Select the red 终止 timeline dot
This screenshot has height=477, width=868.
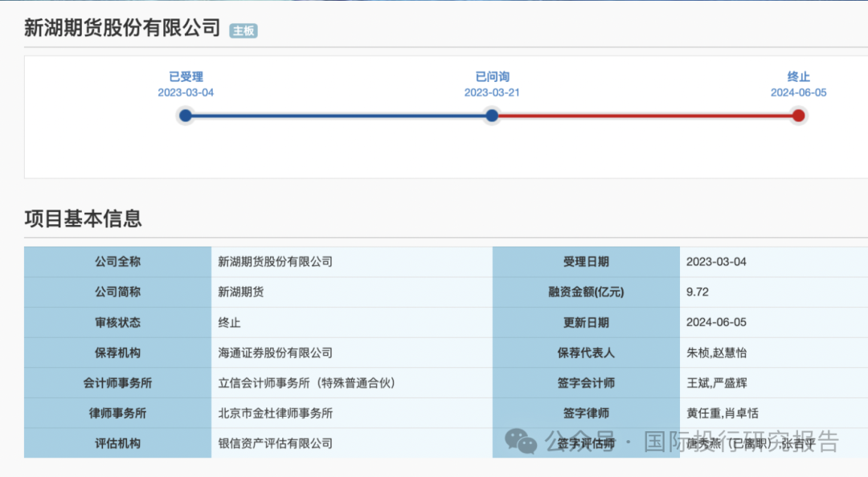(x=798, y=116)
